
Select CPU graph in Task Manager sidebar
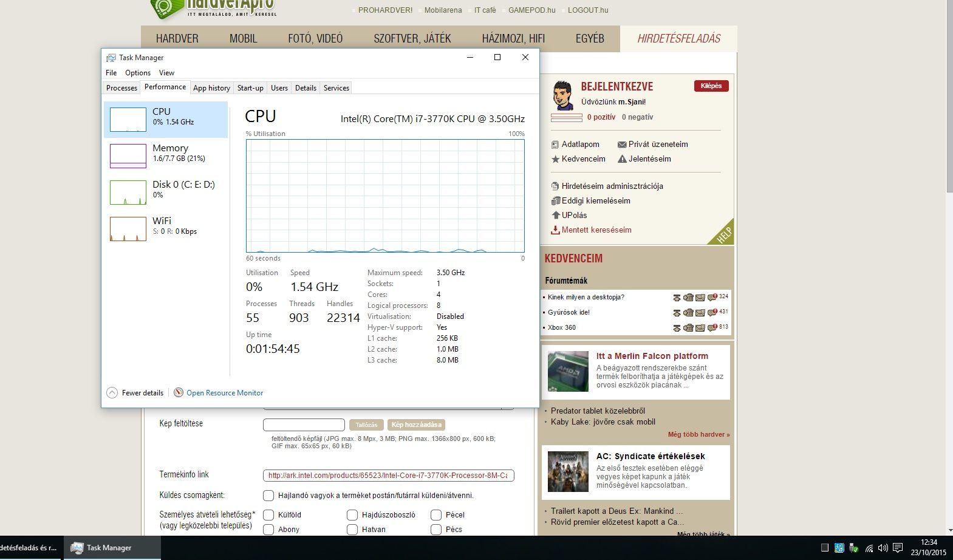(x=166, y=120)
